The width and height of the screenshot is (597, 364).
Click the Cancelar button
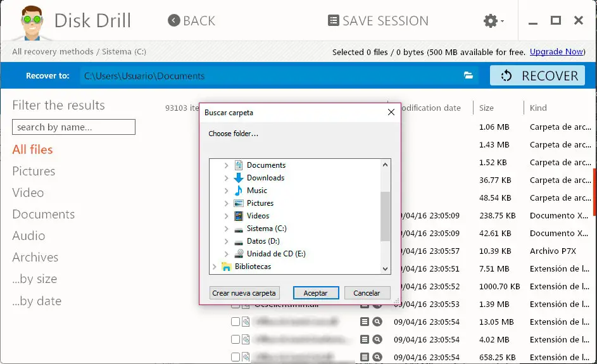tap(367, 293)
